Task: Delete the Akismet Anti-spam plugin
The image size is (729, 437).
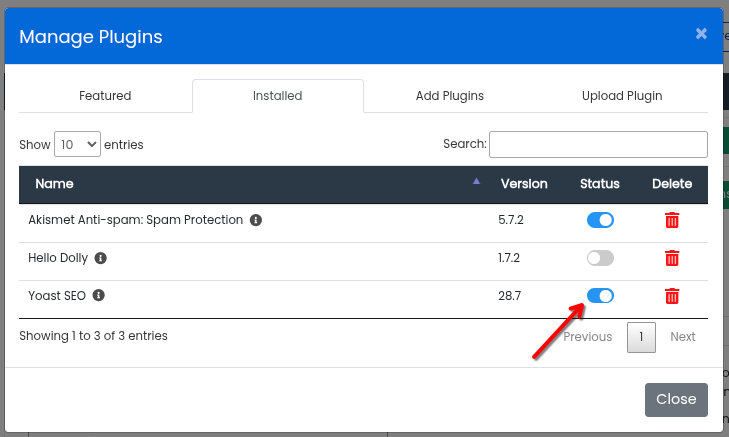Action: (672, 220)
